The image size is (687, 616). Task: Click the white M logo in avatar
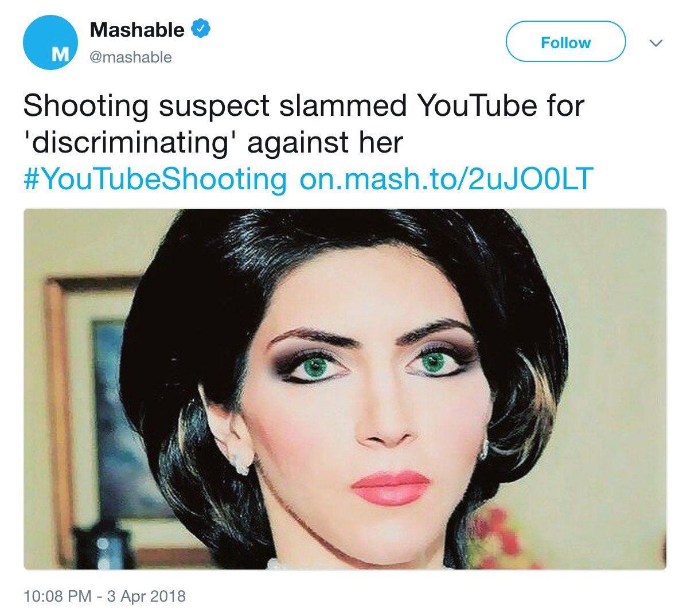coord(60,54)
